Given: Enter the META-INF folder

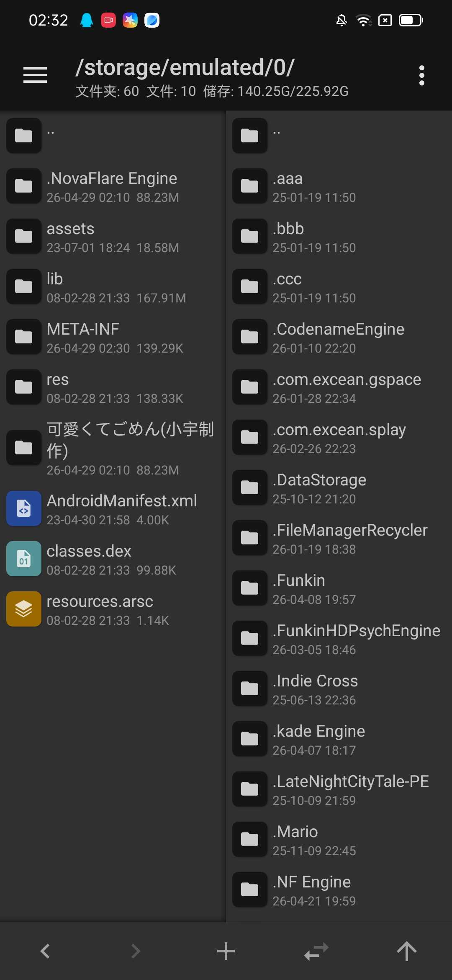Looking at the screenshot, I should (83, 337).
